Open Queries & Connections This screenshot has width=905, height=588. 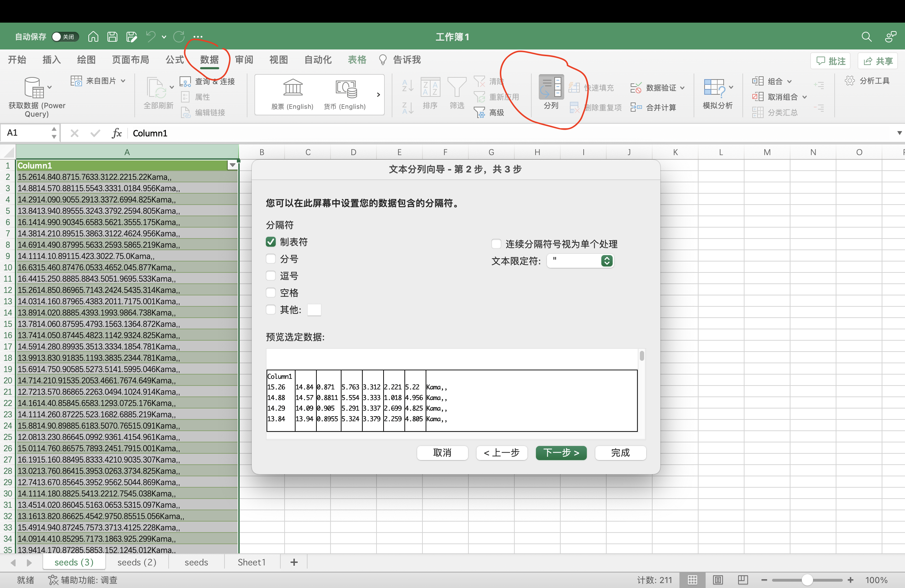click(x=208, y=81)
